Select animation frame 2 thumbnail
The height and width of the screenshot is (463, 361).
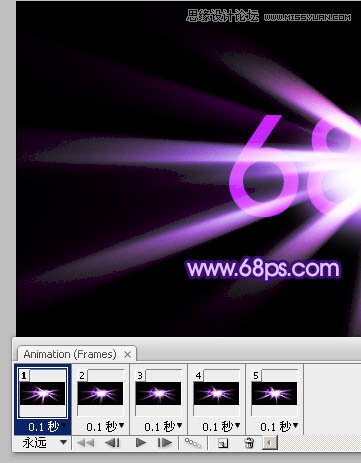coord(100,393)
